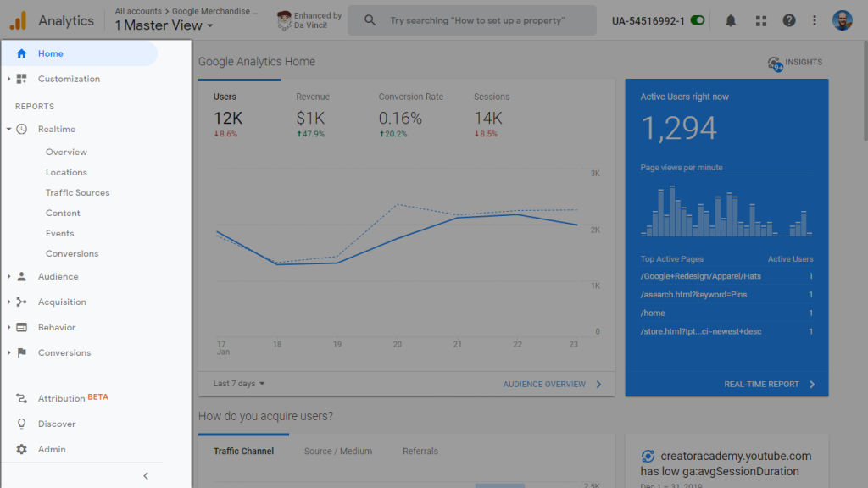Click the Da Vinci extension icon
This screenshot has width=868, height=488.
pos(284,20)
